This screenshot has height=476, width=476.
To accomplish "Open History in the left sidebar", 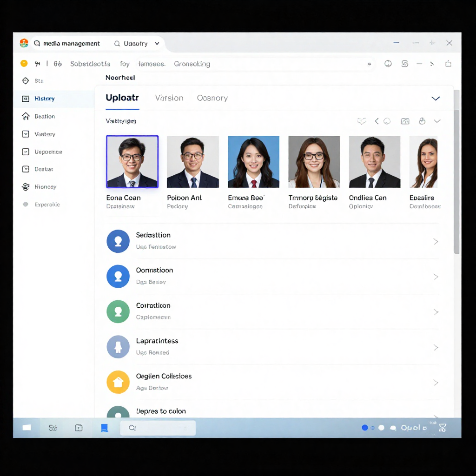I will [44, 99].
